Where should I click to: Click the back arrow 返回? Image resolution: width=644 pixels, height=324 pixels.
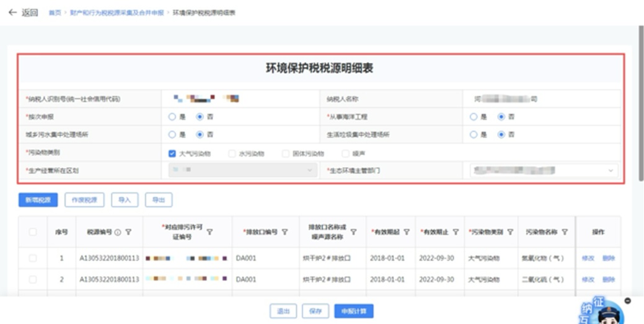[23, 12]
